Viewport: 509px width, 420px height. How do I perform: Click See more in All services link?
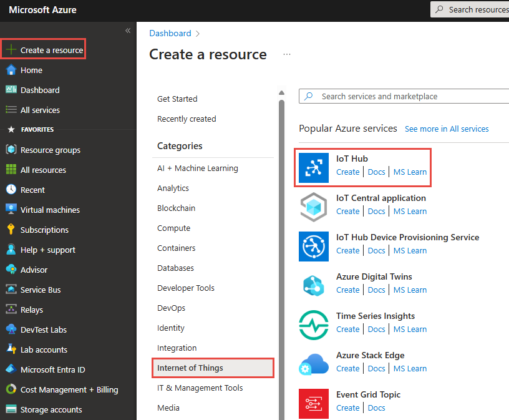(x=447, y=129)
